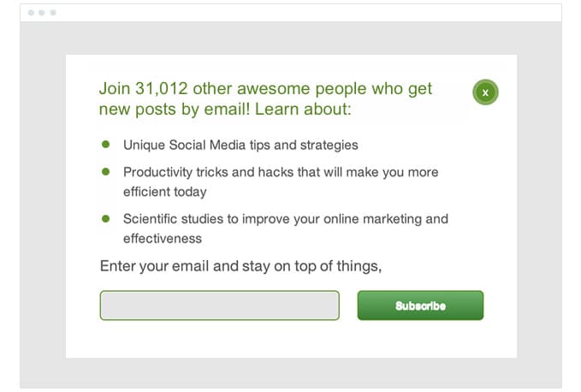Click the 'Unique Social Media tips and strategies' text
This screenshot has height=392, width=581.
click(240, 146)
